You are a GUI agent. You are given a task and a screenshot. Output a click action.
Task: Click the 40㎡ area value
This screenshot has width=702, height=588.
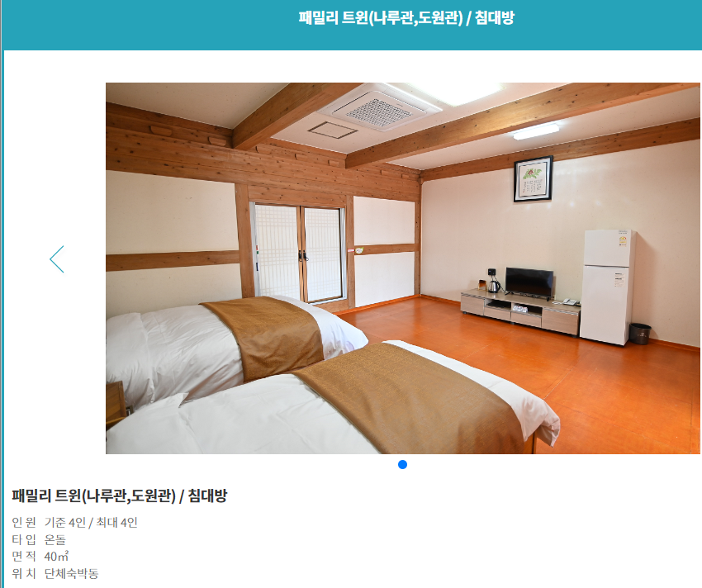(x=56, y=556)
